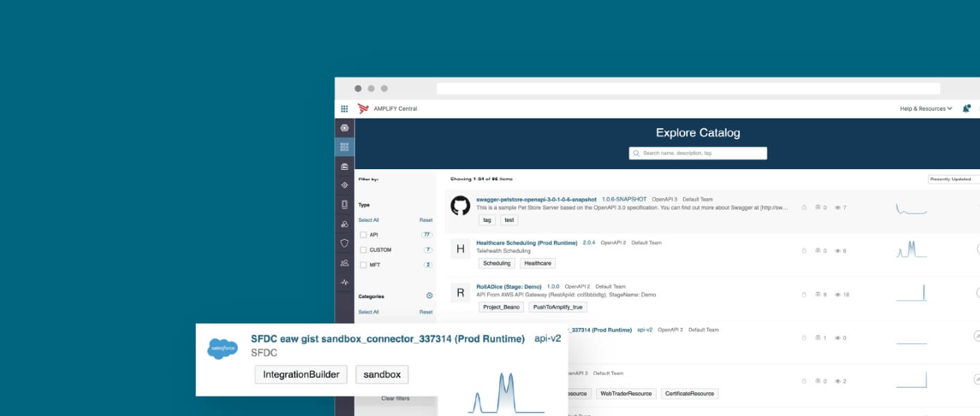Click the 'tag' tag chip
This screenshot has height=416, width=980.
pos(487,220)
